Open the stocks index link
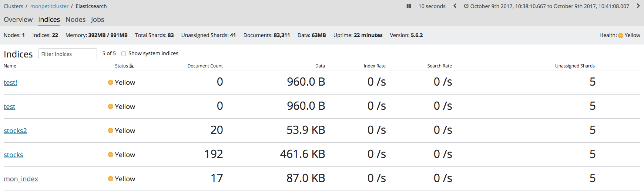The width and height of the screenshot is (644, 195). pyautogui.click(x=13, y=155)
